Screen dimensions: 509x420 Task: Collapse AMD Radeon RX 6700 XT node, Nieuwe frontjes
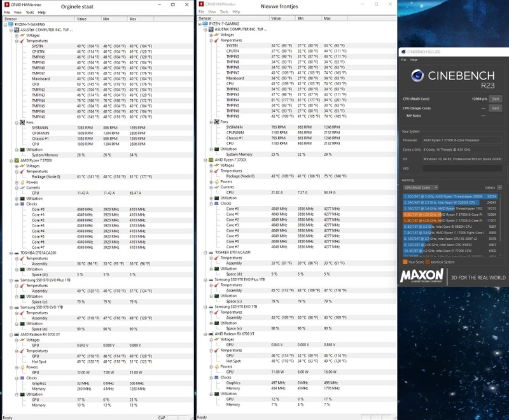coord(205,334)
